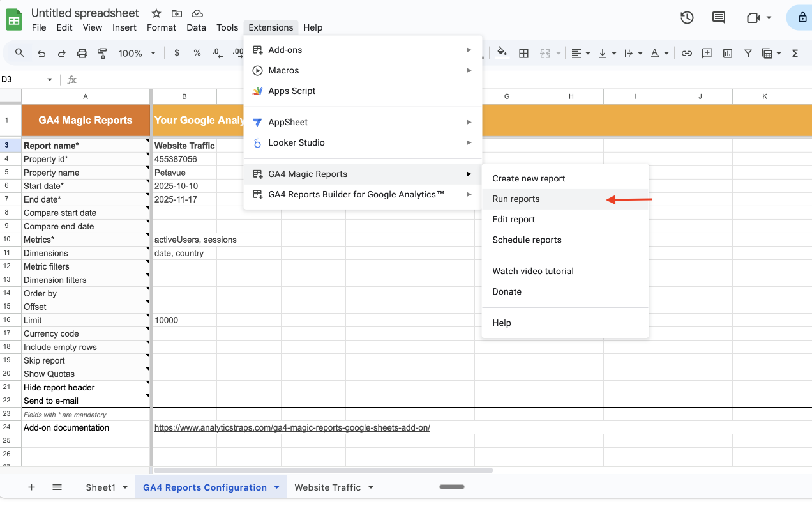The height and width of the screenshot is (506, 812).
Task: Select Create new report
Action: (x=565, y=178)
